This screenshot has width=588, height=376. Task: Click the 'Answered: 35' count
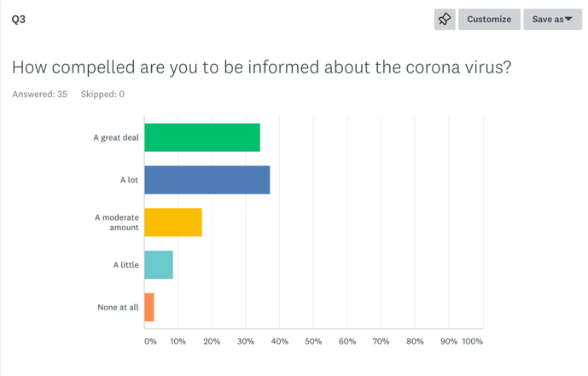(39, 94)
